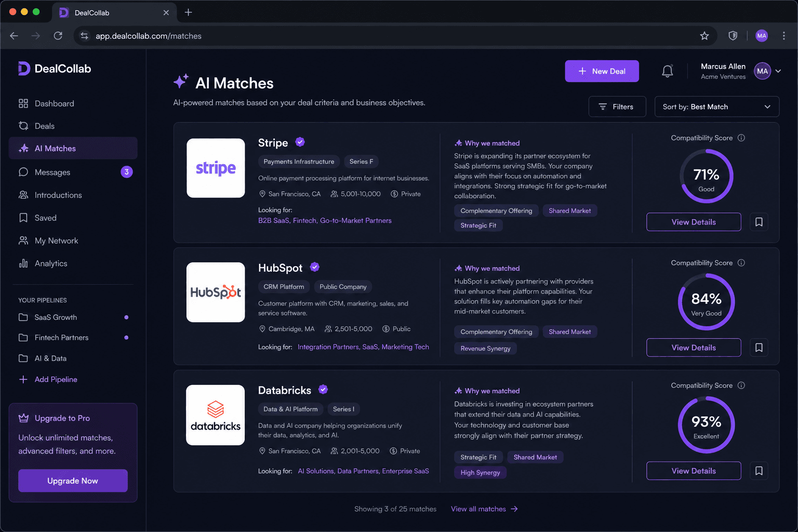Bookmark the Databricks match
Image resolution: width=798 pixels, height=532 pixels.
pyautogui.click(x=759, y=471)
